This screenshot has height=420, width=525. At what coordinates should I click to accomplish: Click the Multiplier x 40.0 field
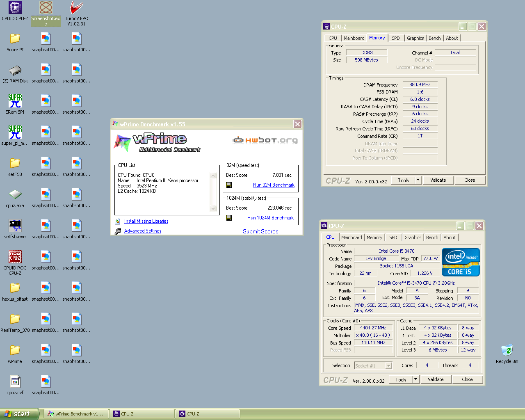(x=373, y=335)
